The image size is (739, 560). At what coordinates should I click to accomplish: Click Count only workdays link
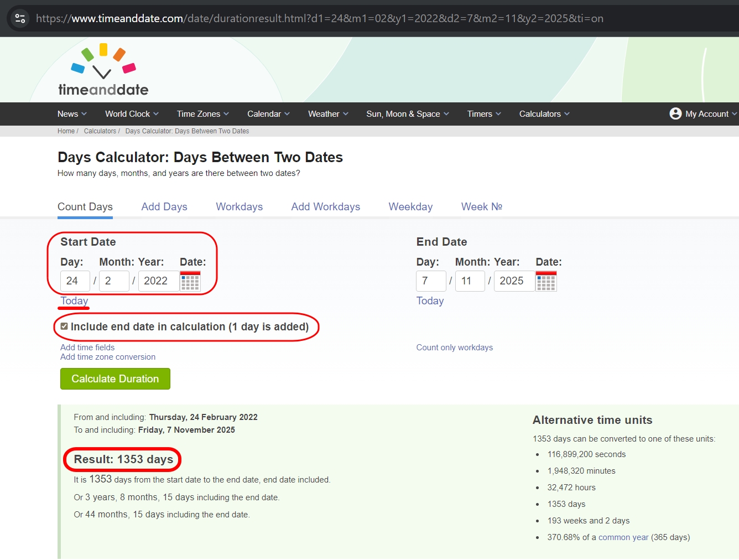455,348
